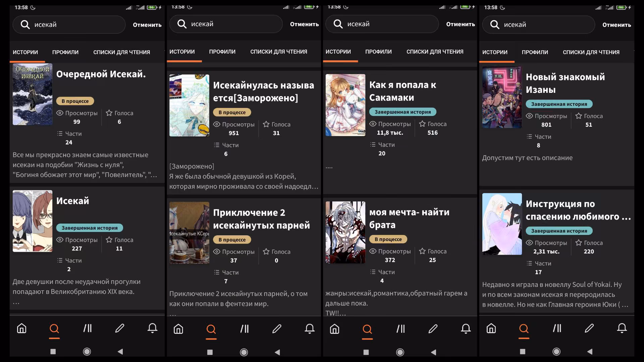Tap write pencil in 'Новый знакомый Изаны' screen
The width and height of the screenshot is (644, 362).
[589, 328]
